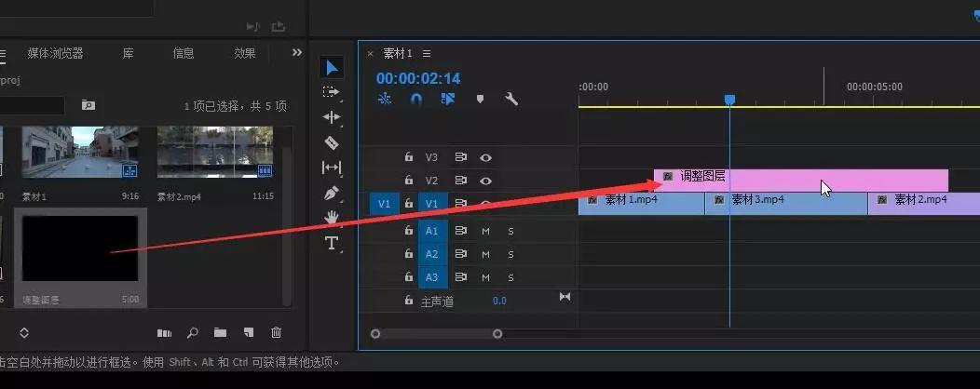Open 素材1 sequence panel menu

(427, 54)
